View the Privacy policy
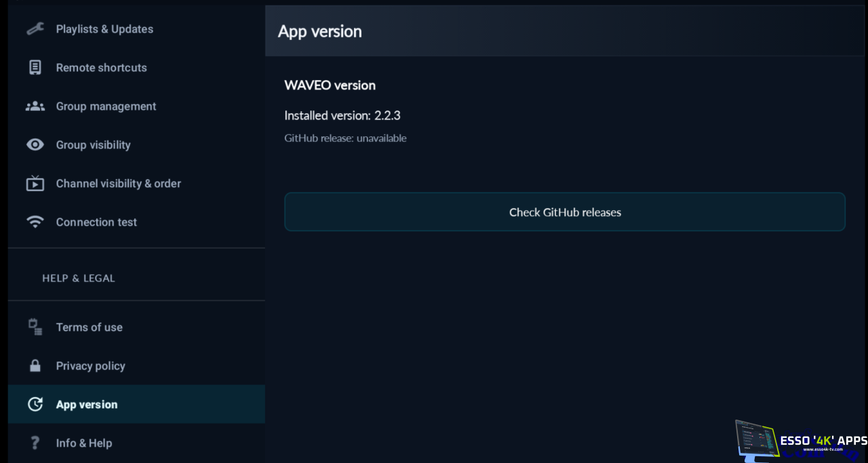 click(136, 366)
